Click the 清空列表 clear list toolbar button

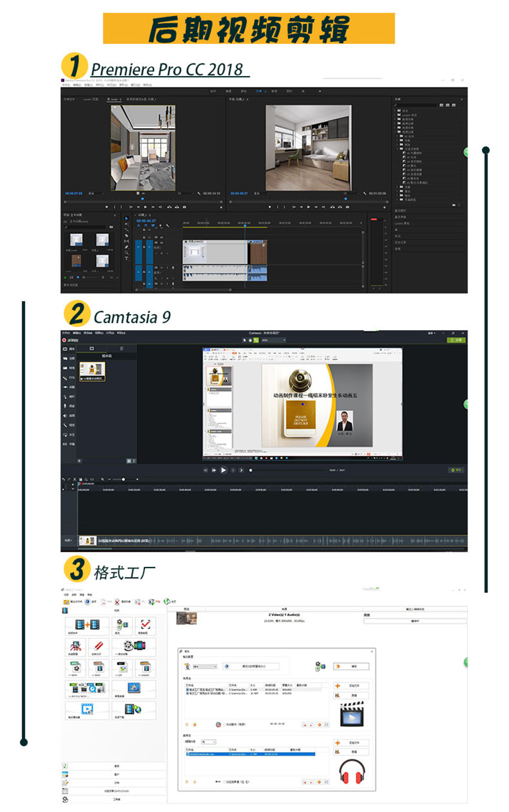pyautogui.click(x=122, y=600)
